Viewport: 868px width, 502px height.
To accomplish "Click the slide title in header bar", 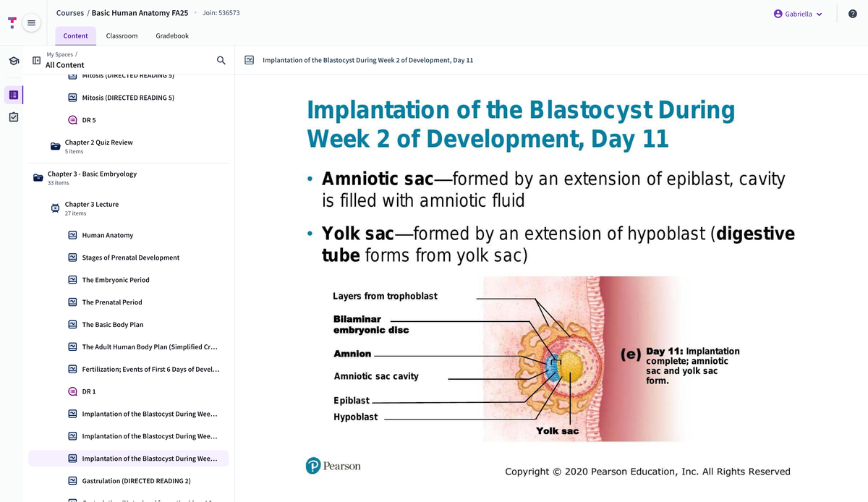I will 367,60.
